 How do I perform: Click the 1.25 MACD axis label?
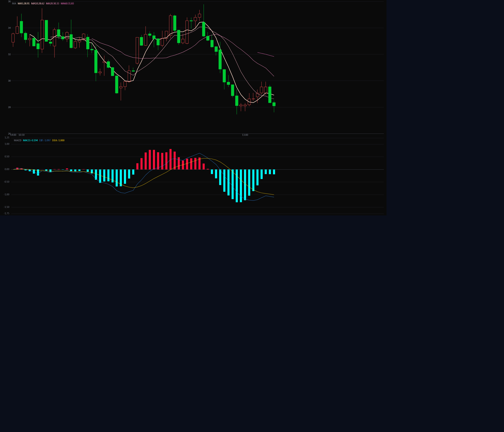pos(7,138)
